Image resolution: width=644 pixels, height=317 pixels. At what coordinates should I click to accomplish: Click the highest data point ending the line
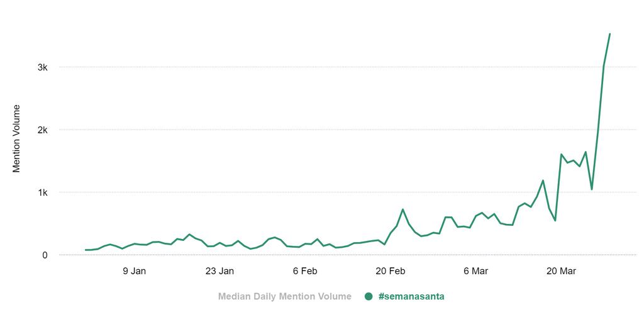pos(609,34)
